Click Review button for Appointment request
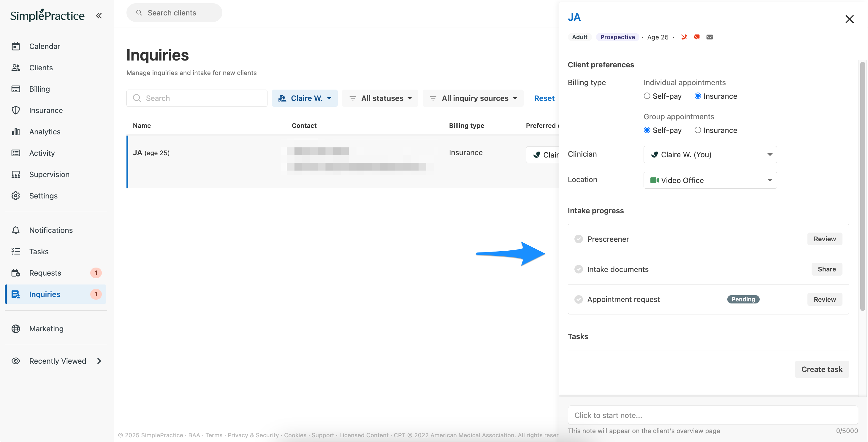Image resolution: width=868 pixels, height=442 pixels. point(825,299)
